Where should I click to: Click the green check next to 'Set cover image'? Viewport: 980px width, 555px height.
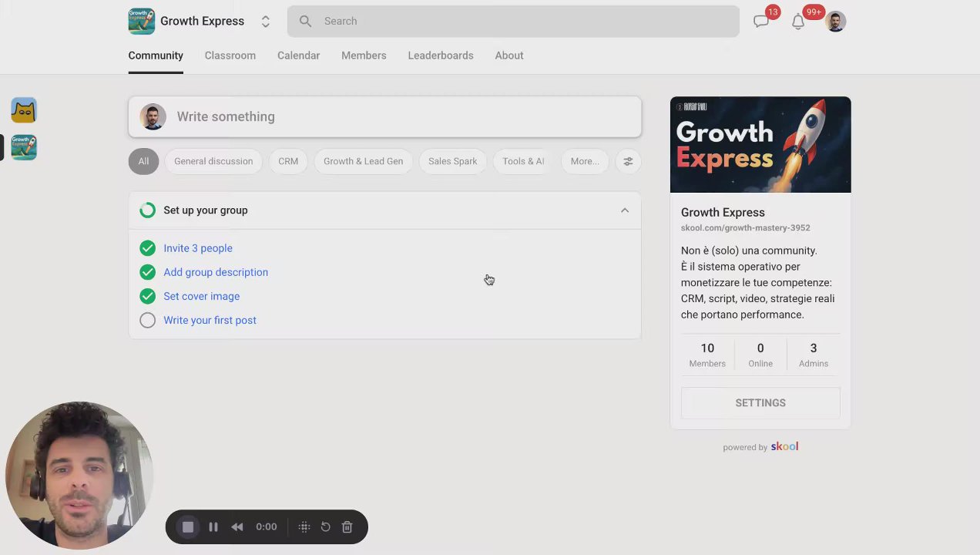click(147, 296)
